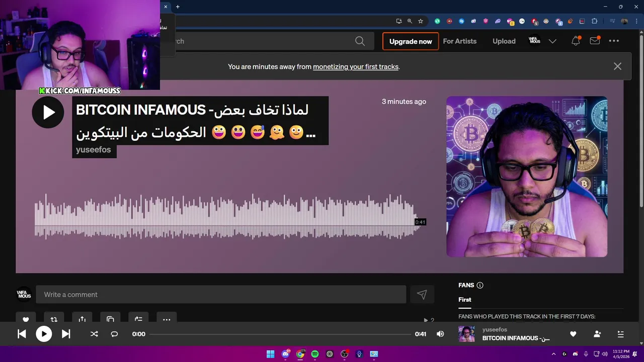Open Chrome three-dot menu
644x362 pixels.
tap(636, 21)
